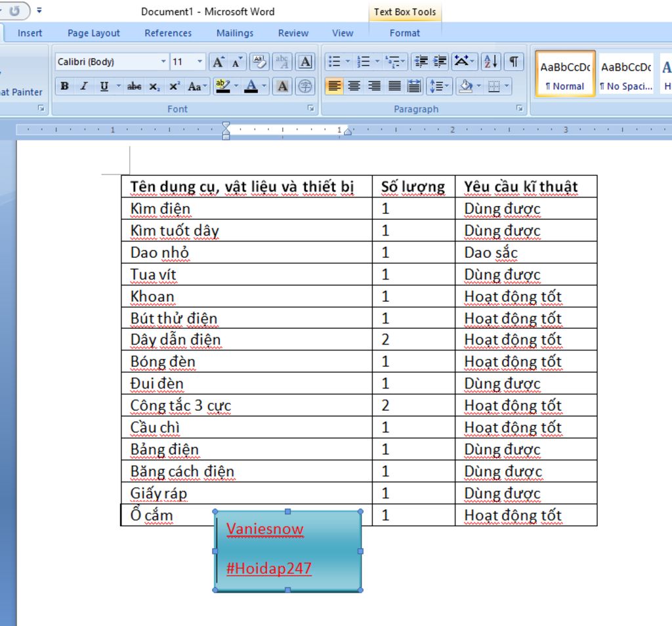This screenshot has height=626, width=672.
Task: Toggle Strikethrough formatting
Action: (134, 86)
